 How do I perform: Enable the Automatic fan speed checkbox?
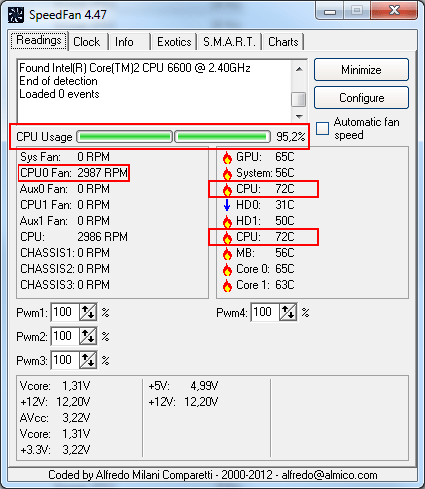pyautogui.click(x=322, y=128)
